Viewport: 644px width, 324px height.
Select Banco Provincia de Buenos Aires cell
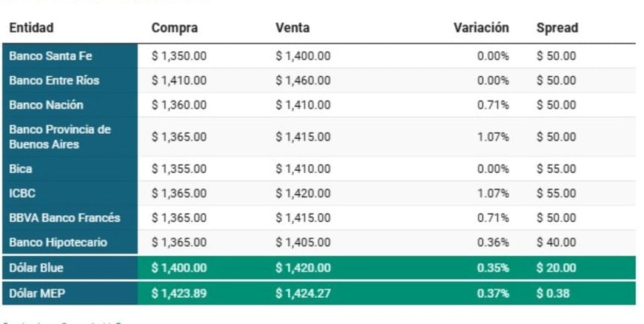click(59, 137)
